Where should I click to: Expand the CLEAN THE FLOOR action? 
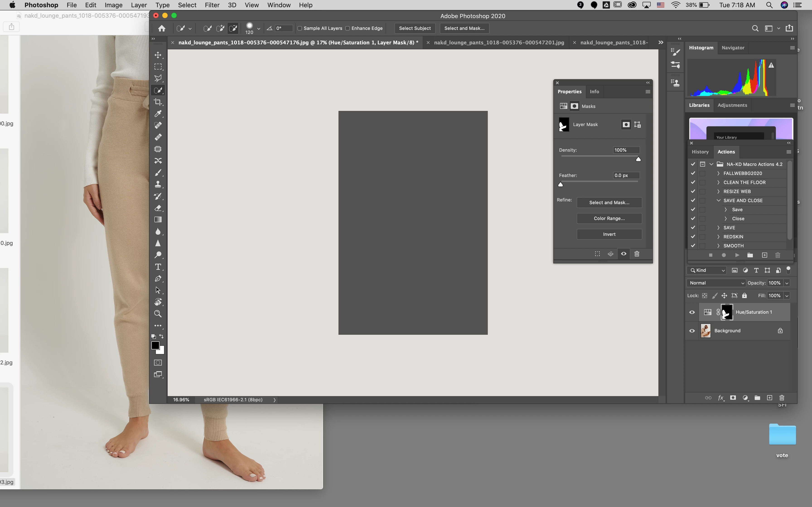coord(718,182)
